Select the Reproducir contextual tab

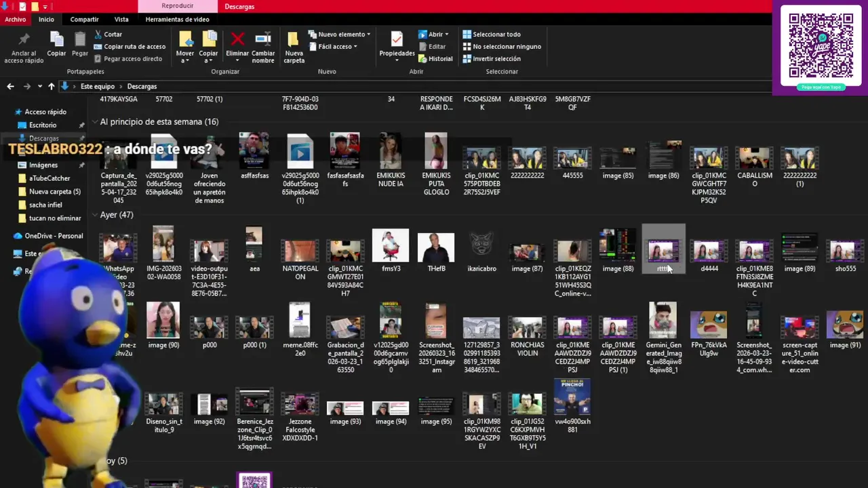point(177,6)
